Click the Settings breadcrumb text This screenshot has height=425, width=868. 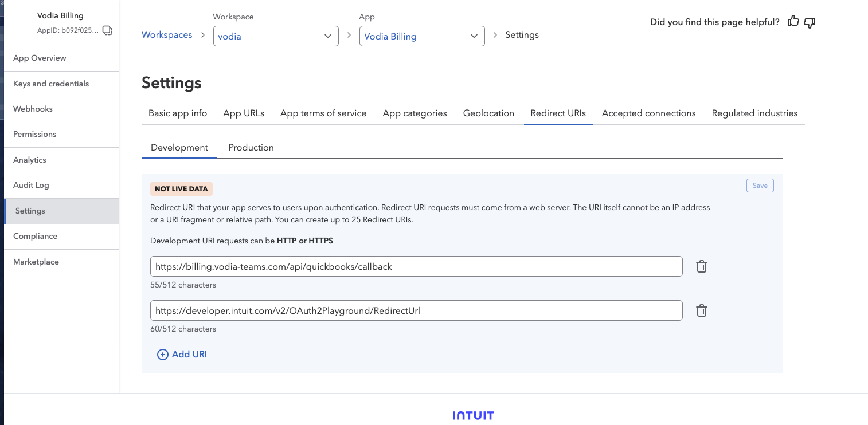tap(522, 35)
